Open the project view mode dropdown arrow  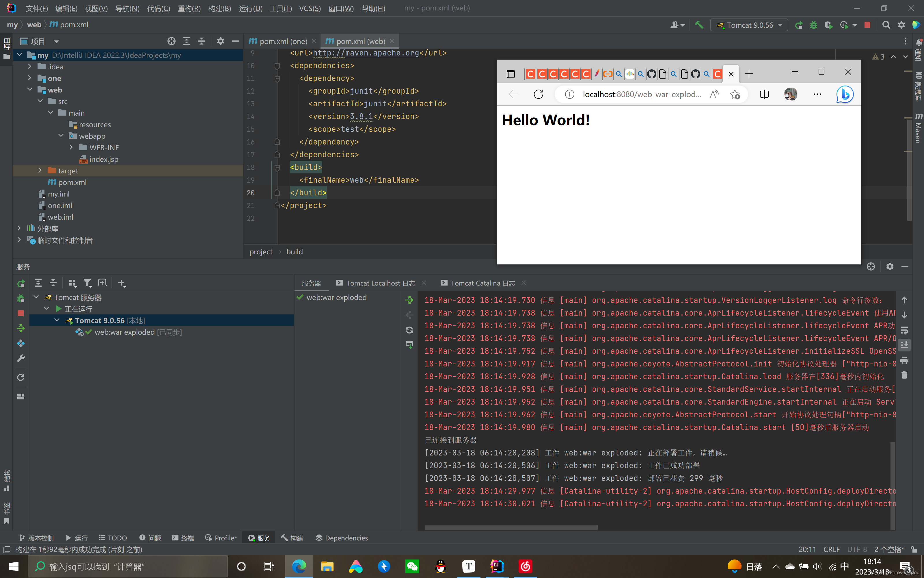pos(57,41)
